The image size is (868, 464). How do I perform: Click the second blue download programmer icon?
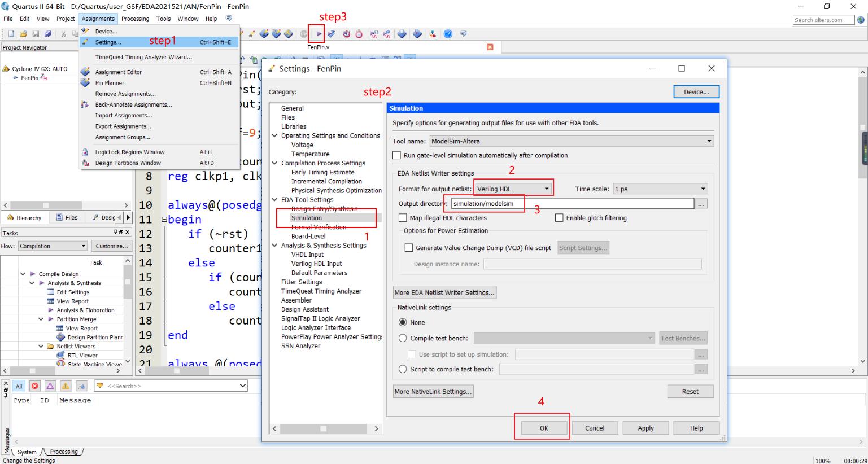pos(417,34)
